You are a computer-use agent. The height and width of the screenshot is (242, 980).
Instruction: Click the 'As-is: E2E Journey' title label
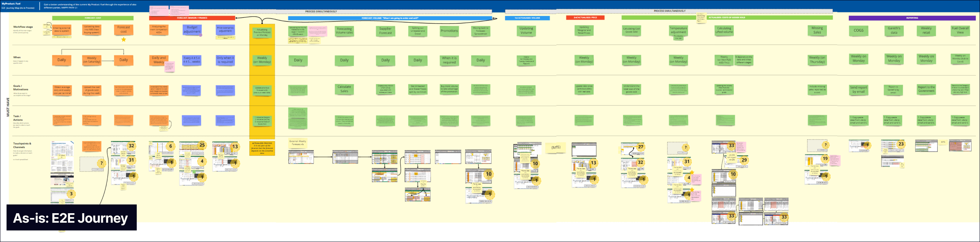(x=71, y=218)
